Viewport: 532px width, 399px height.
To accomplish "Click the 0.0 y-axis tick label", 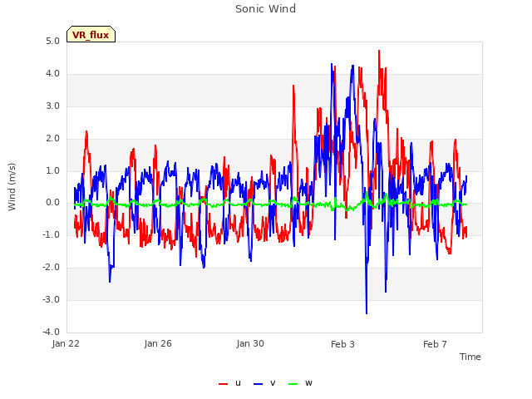I will pyautogui.click(x=52, y=203).
